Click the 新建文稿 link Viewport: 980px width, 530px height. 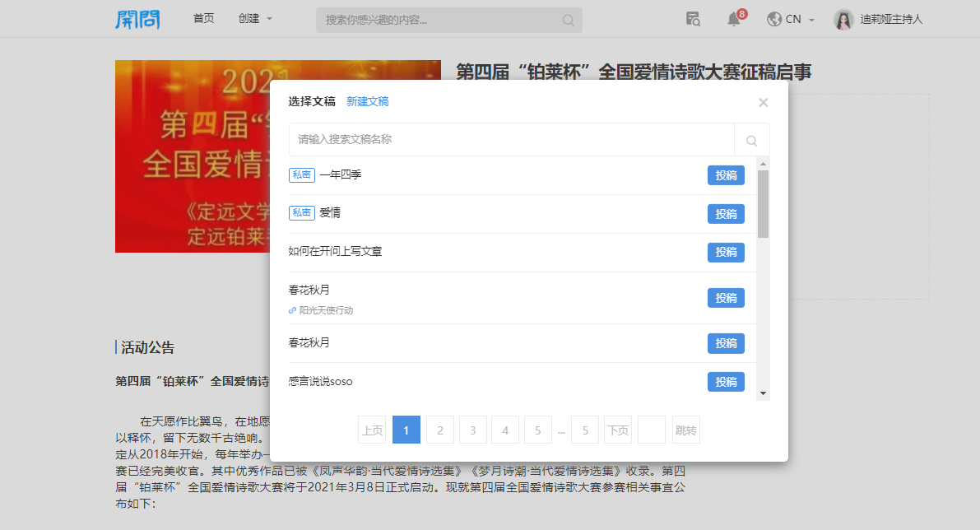[x=368, y=101]
